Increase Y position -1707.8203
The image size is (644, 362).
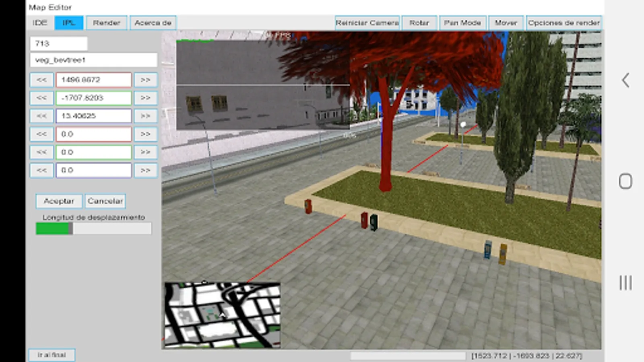pos(145,98)
